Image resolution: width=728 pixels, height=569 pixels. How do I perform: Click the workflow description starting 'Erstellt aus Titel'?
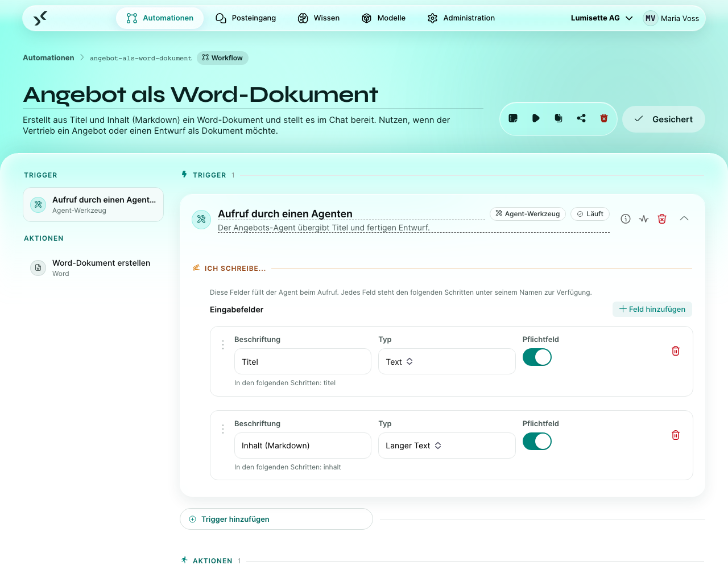[x=237, y=125]
